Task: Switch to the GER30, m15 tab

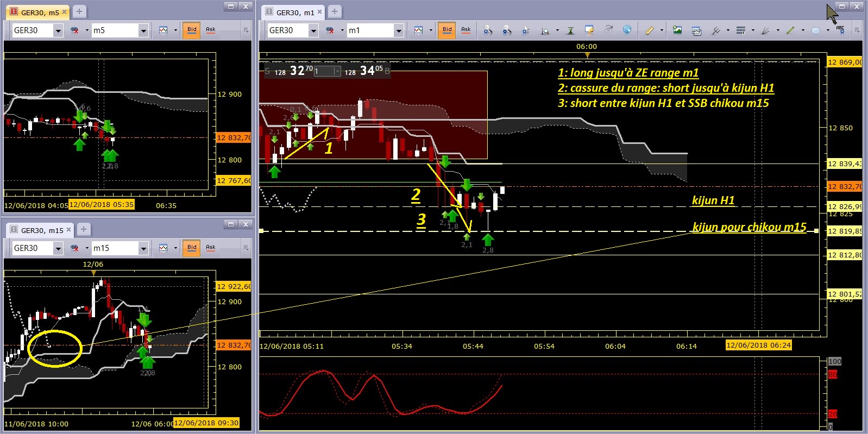Action: (x=41, y=230)
